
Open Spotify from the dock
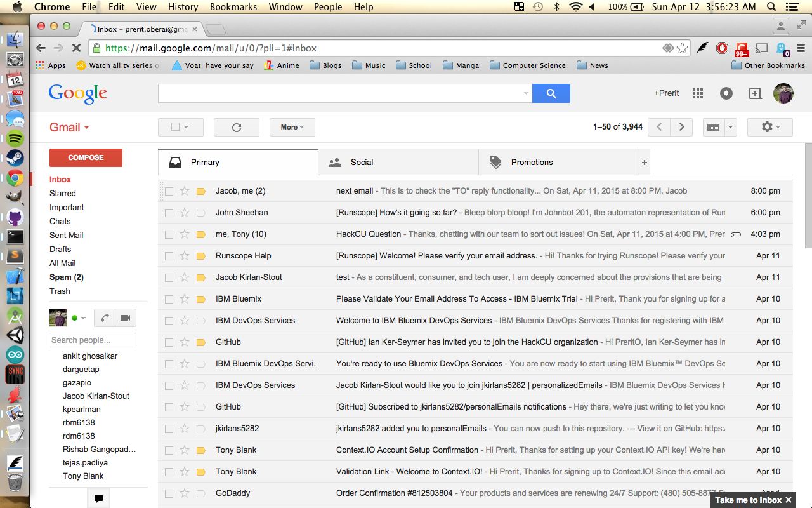[x=15, y=138]
